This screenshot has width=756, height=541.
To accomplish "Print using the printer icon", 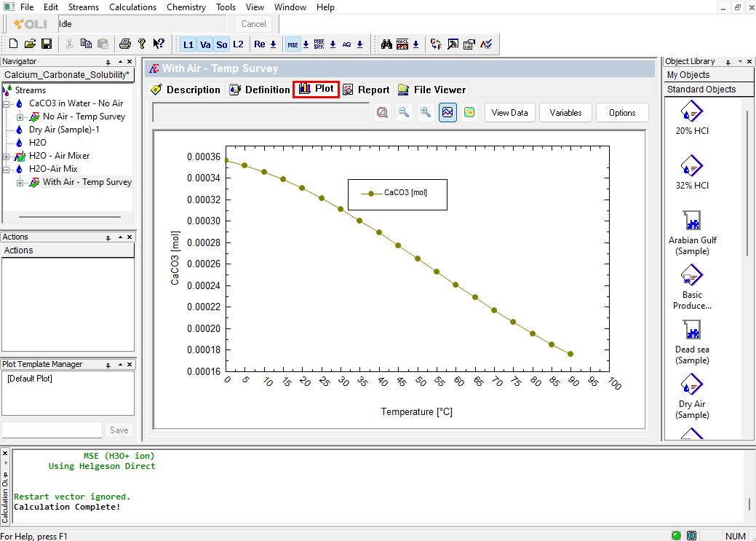I will 125,44.
